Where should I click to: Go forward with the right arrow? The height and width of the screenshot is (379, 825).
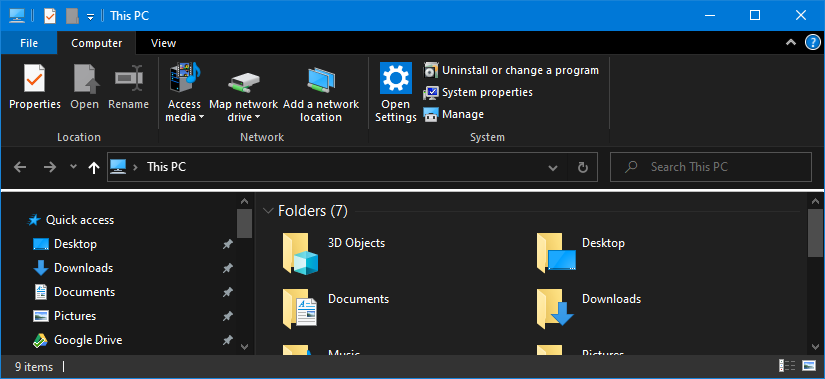point(49,167)
